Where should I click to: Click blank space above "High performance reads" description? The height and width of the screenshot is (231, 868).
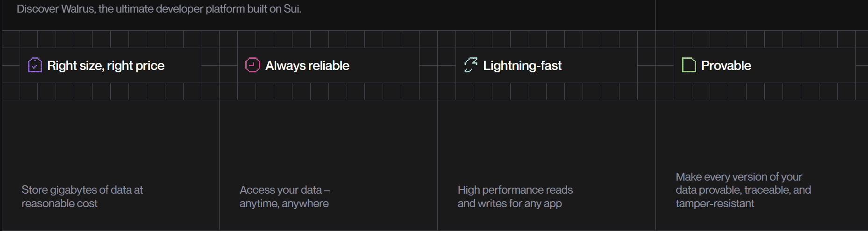tap(546, 140)
